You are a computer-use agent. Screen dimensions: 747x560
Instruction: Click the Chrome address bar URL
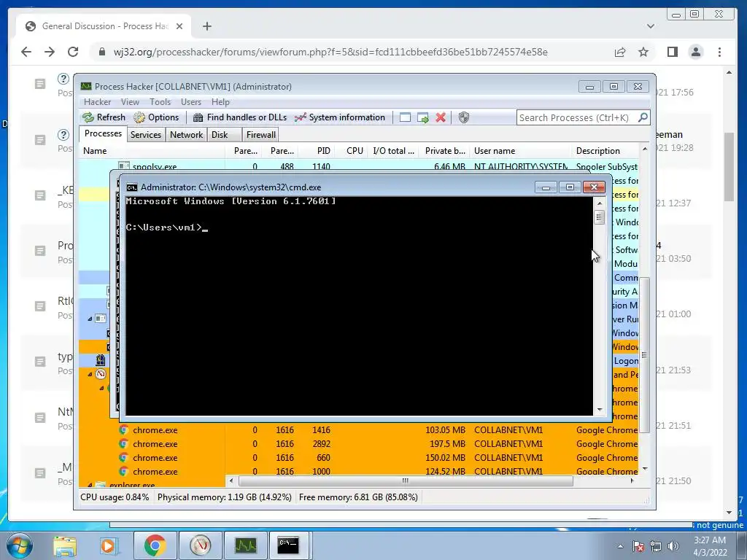pos(330,52)
